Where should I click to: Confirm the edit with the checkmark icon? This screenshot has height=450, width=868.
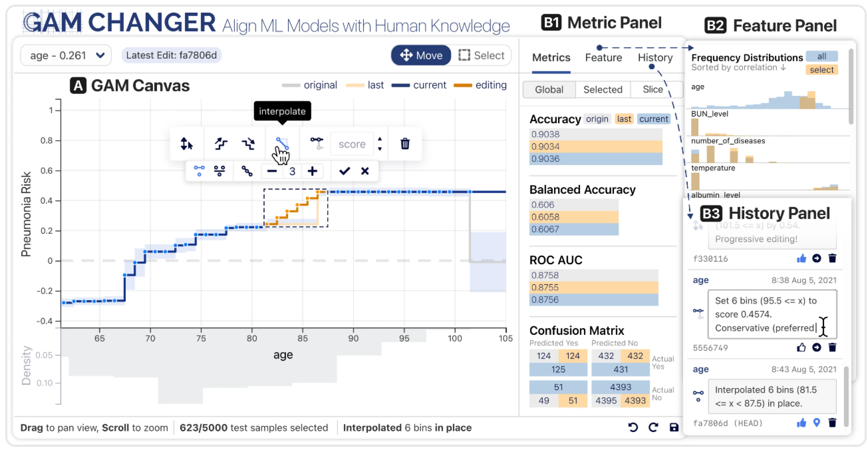[344, 171]
